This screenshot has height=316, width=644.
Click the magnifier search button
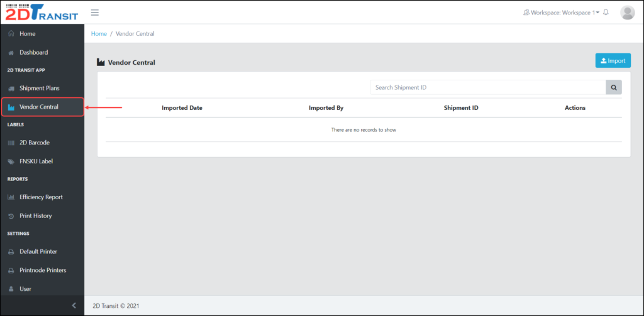click(x=614, y=87)
